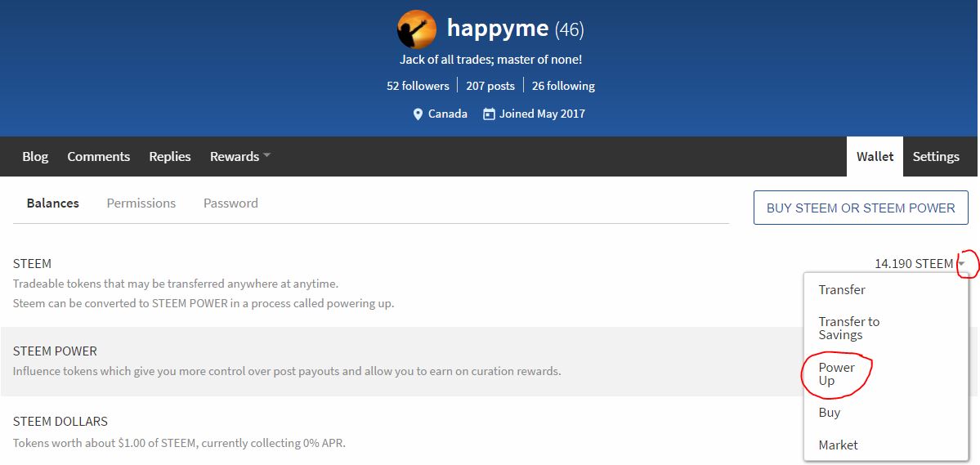Click the Canada location pin icon
Viewport: 980px width, 465px height.
(x=418, y=114)
